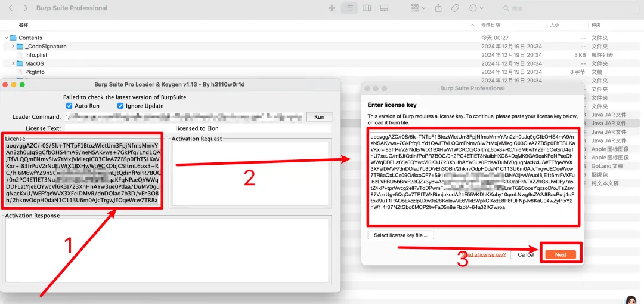Image resolution: width=644 pixels, height=304 pixels.
Task: Select the _CodeSignature folder icon
Action: point(20,47)
